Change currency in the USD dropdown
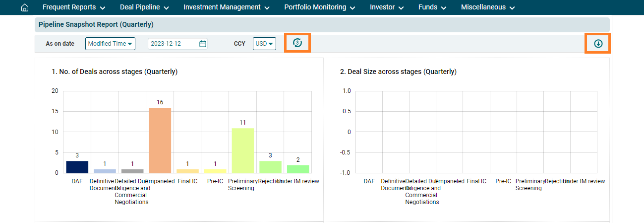Image resolution: width=644 pixels, height=223 pixels. click(264, 44)
